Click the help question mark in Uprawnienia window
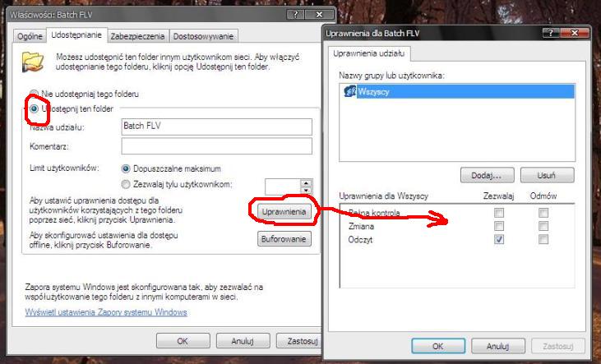This screenshot has height=364, width=601. [551, 33]
